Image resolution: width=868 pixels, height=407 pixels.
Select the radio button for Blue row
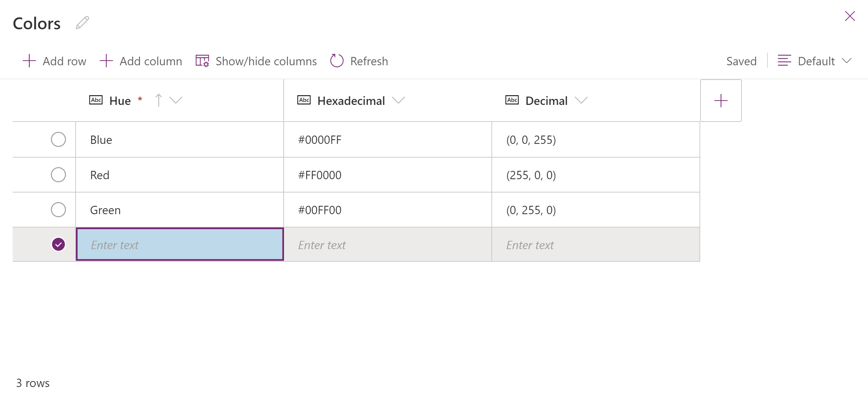58,140
